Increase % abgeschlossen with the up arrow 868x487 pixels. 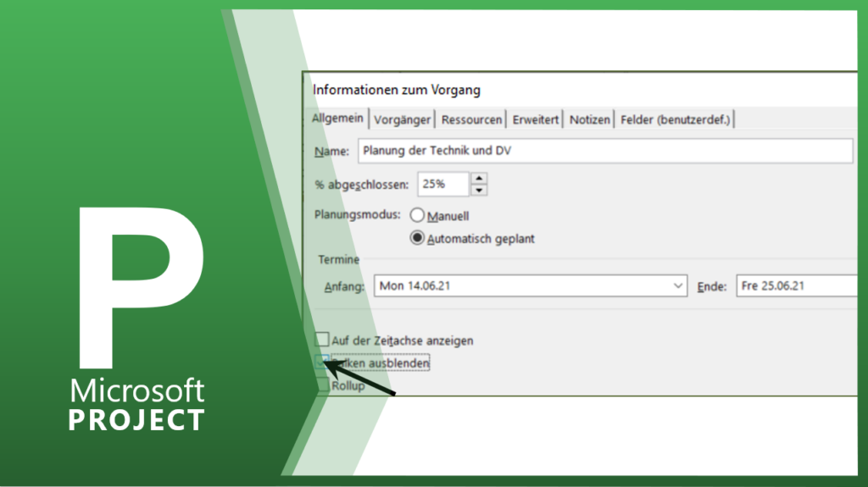pos(479,178)
